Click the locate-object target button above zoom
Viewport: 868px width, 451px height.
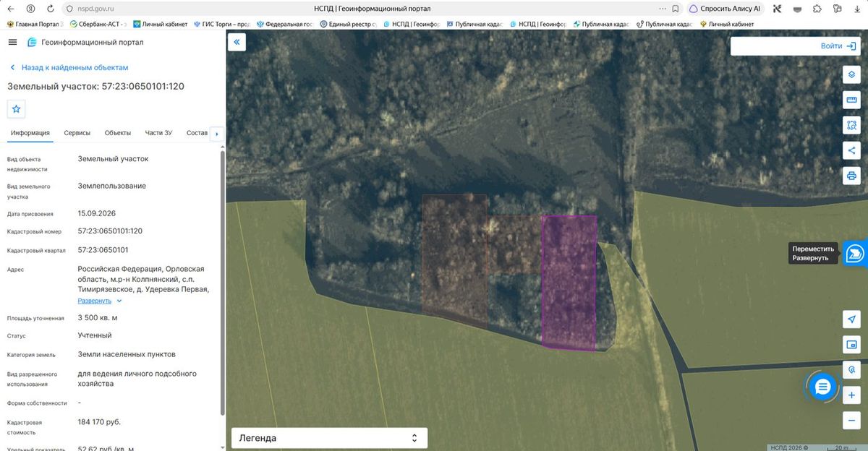[851, 370]
